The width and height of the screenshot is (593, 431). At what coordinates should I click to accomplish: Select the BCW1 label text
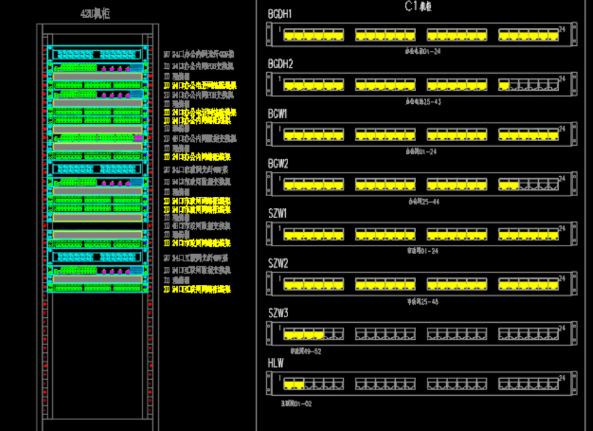click(x=277, y=114)
